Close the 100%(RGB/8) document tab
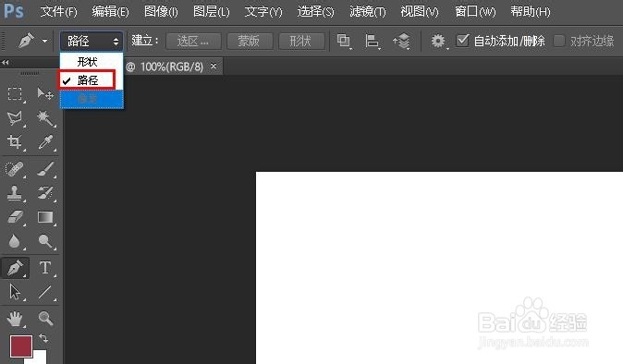This screenshot has height=364, width=623. (x=214, y=66)
